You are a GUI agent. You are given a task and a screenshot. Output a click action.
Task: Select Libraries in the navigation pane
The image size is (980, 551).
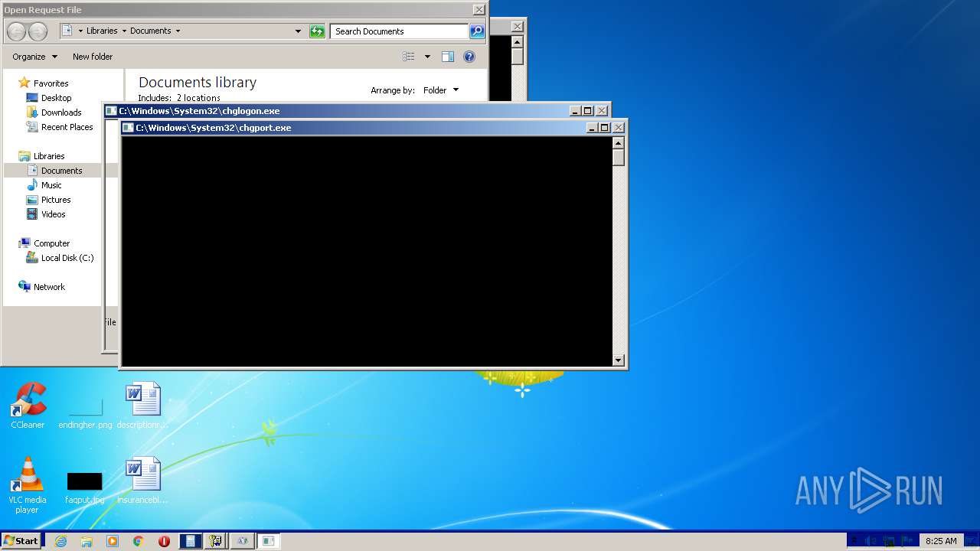coord(49,156)
